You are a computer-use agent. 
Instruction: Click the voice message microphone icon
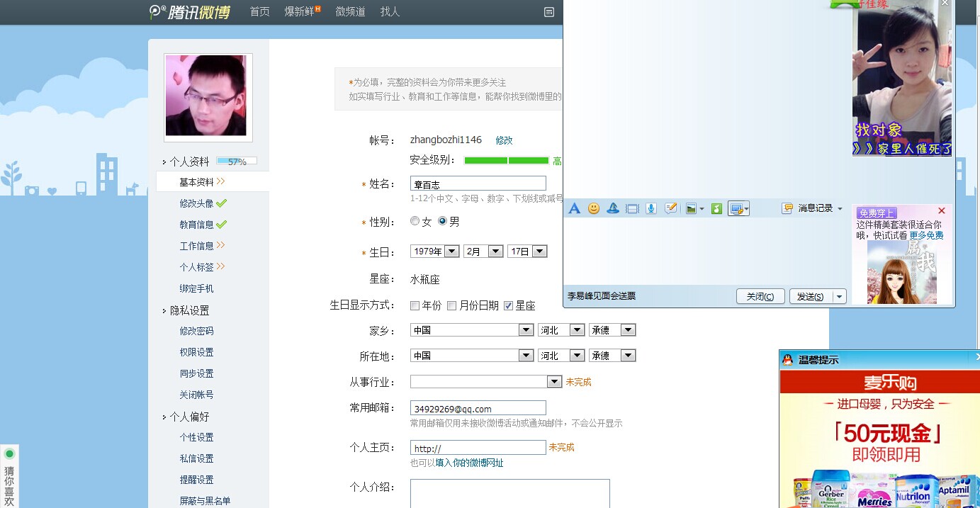pos(651,208)
